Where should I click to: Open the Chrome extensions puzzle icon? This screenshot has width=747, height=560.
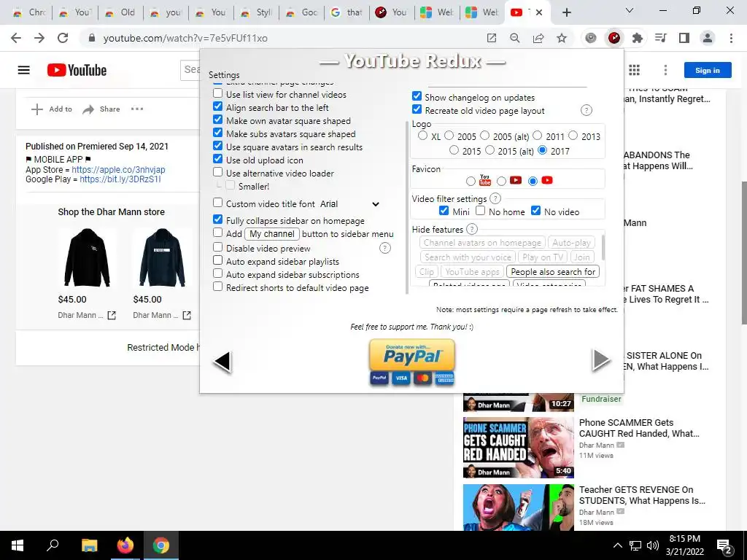tap(638, 38)
